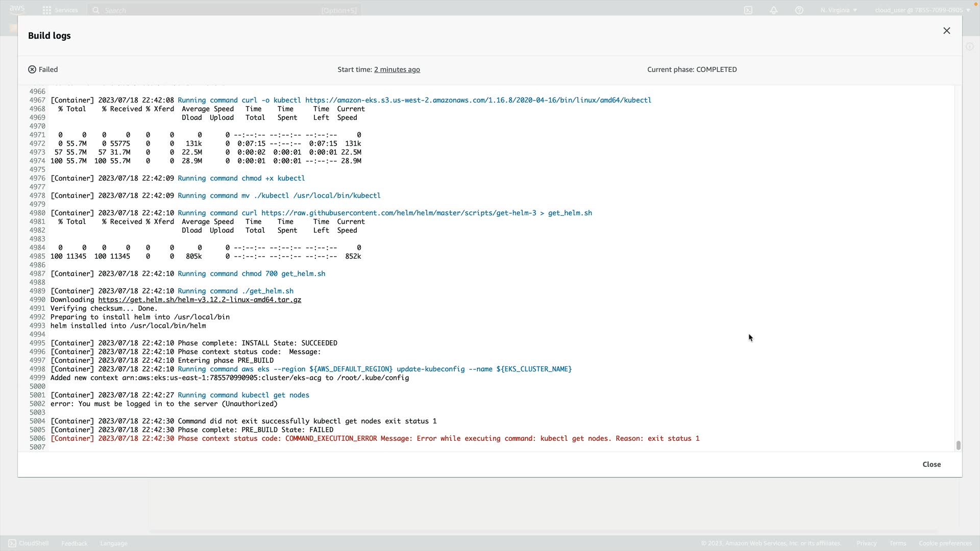
Task: Open the helm-v3.12.2 tar.gz download link
Action: coord(200,300)
